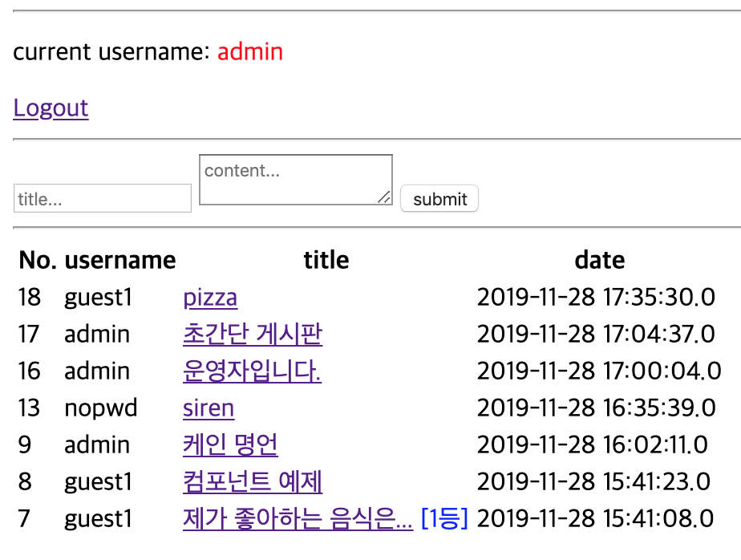741x560 pixels.
Task: Open the siren post link
Action: click(x=209, y=408)
